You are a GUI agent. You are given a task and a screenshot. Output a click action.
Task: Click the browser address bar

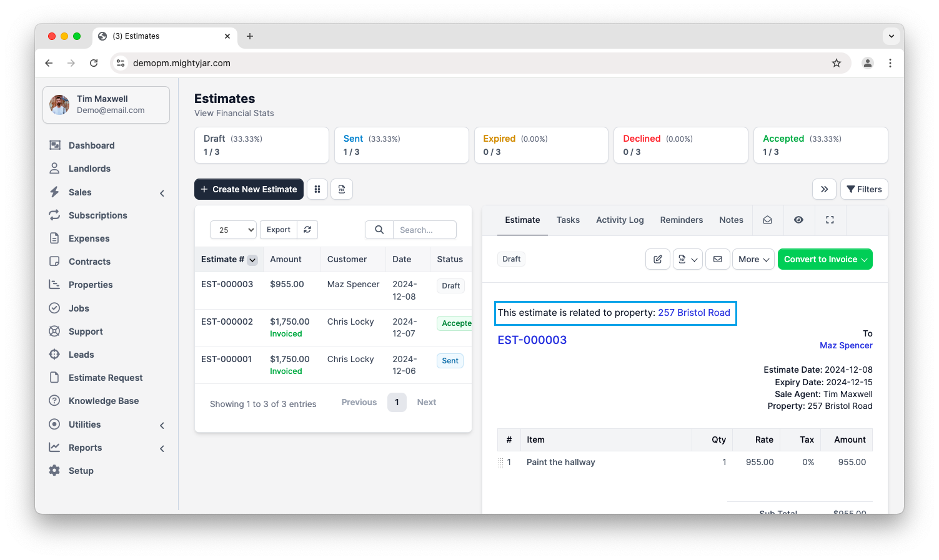pos(481,63)
